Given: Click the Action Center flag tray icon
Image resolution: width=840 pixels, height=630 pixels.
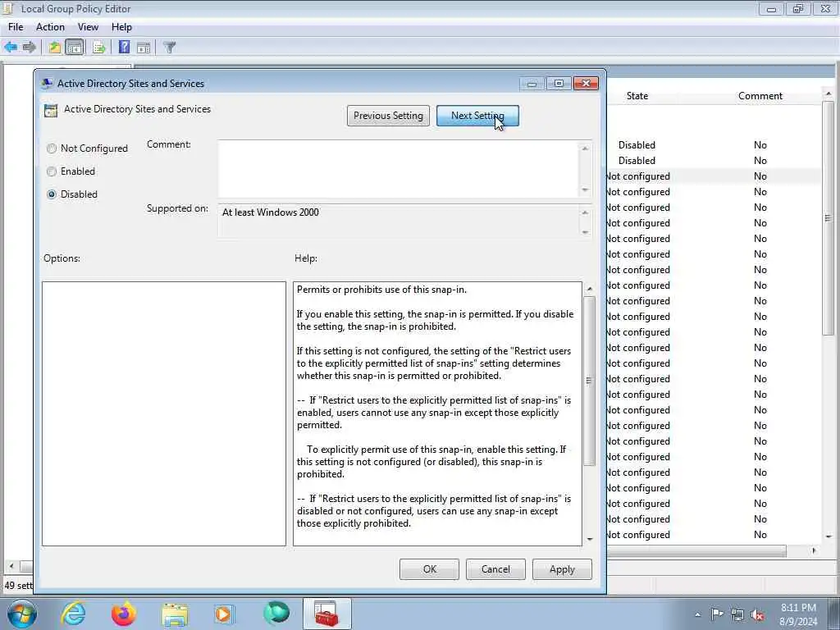Looking at the screenshot, I should [x=717, y=614].
